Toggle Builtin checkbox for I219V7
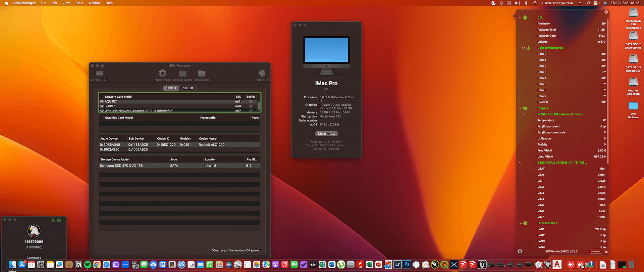Image resolution: width=644 pixels, height=272 pixels. (251, 106)
